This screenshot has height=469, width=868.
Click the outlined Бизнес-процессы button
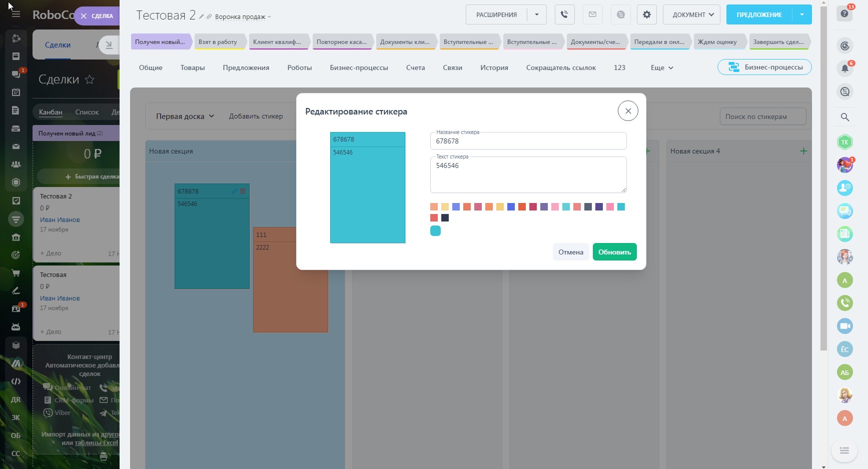(764, 67)
